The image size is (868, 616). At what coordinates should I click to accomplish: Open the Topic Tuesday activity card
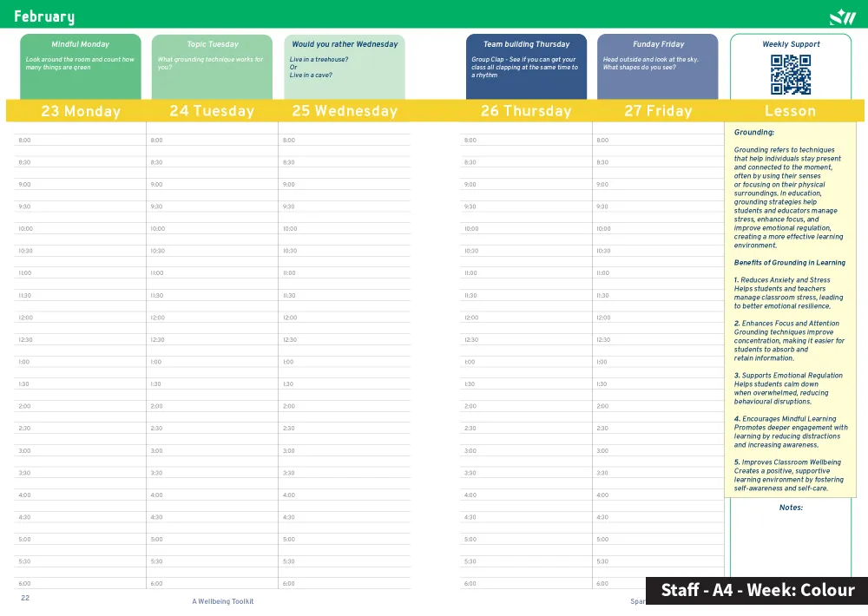(x=212, y=66)
